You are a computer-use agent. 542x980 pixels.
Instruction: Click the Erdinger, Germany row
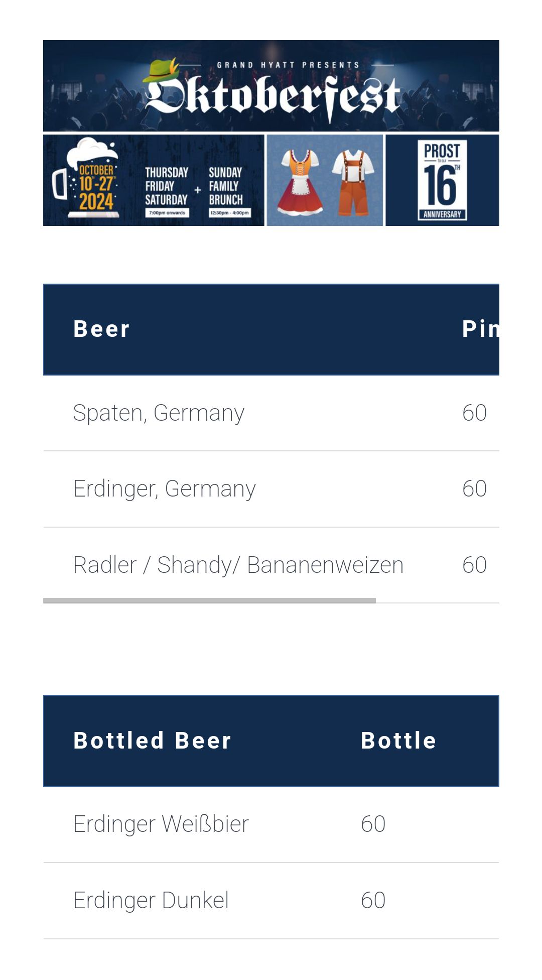click(271, 489)
